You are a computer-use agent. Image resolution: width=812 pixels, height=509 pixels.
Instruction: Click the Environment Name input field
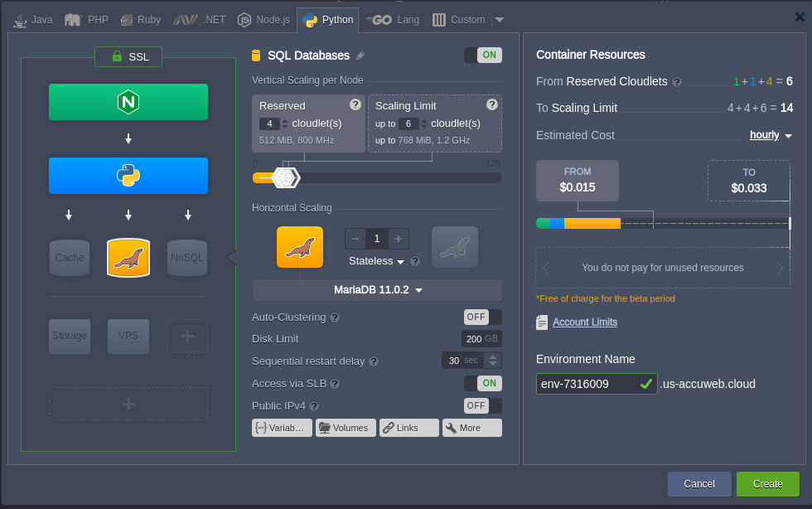click(x=587, y=384)
